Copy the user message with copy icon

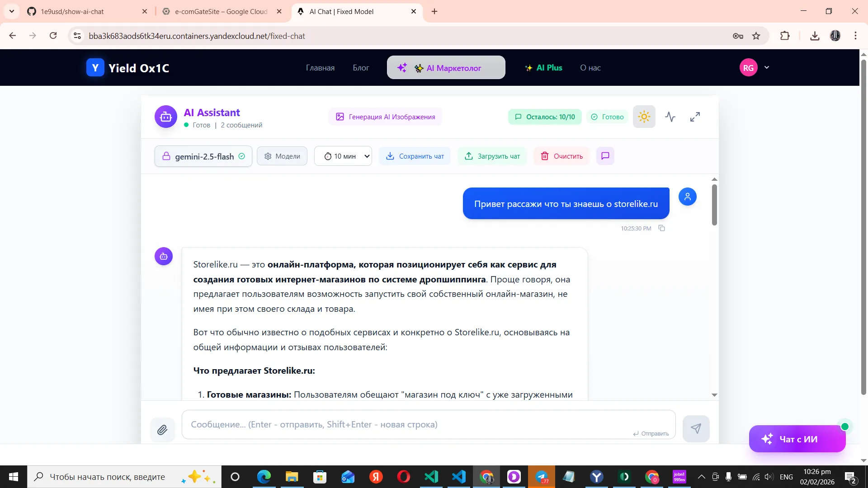[662, 228]
